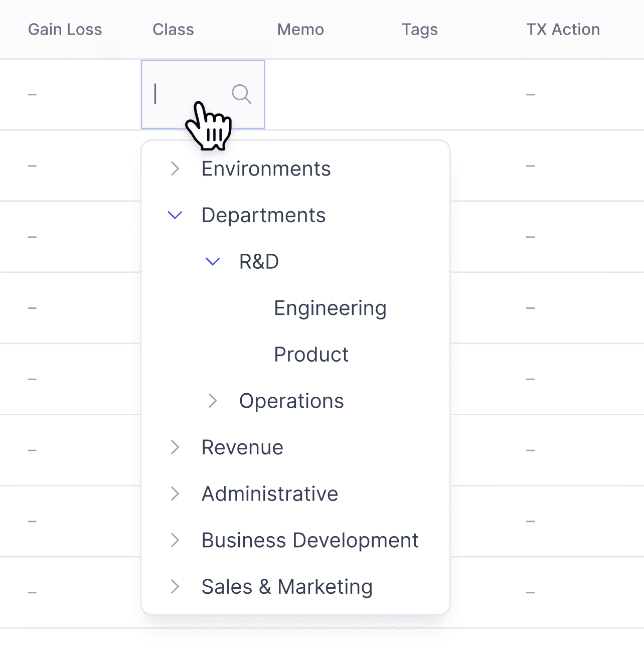644x661 pixels.
Task: Choose the Environments item
Action: 266,169
